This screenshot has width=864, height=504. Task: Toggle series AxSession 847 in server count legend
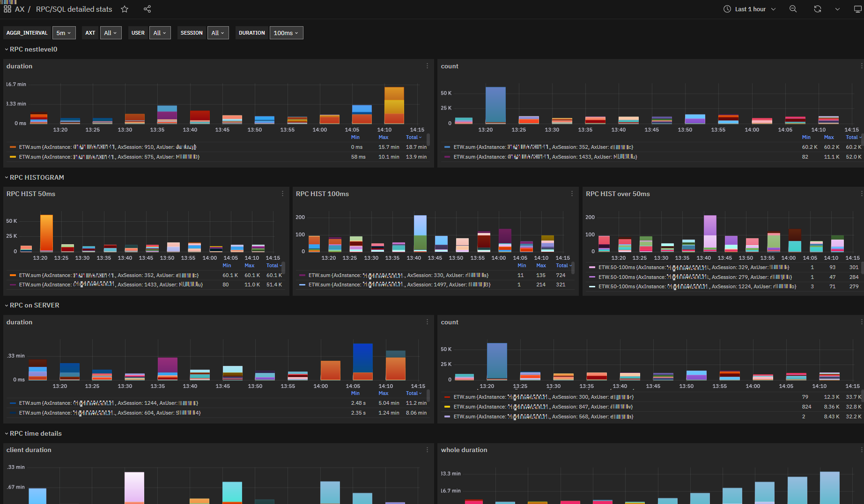tap(543, 407)
